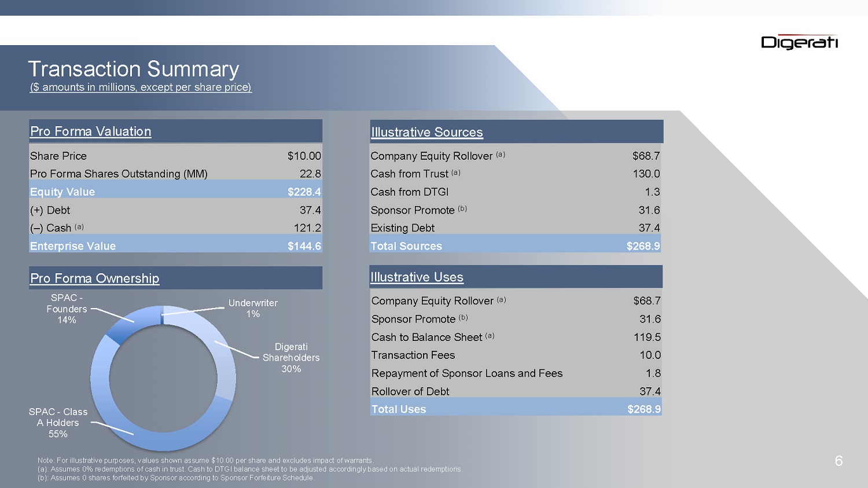Viewport: 868px width, 488px height.
Task: Select the Transaction Fees row
Action: pos(515,355)
